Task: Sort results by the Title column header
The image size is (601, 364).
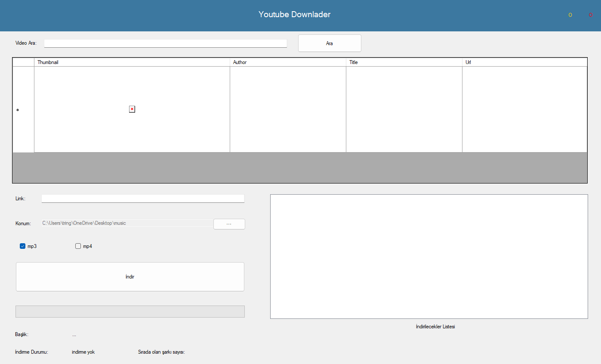Action: click(x=404, y=62)
